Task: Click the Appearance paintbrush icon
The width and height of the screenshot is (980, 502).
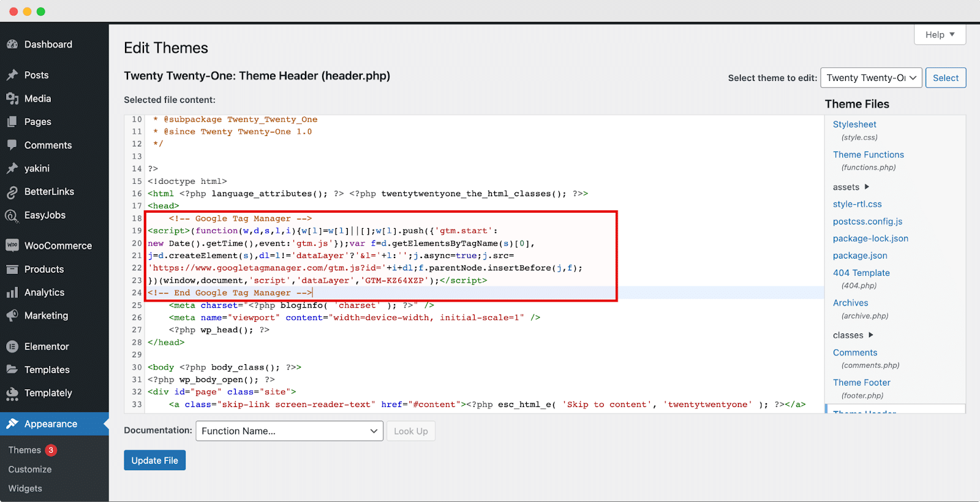Action: tap(12, 424)
